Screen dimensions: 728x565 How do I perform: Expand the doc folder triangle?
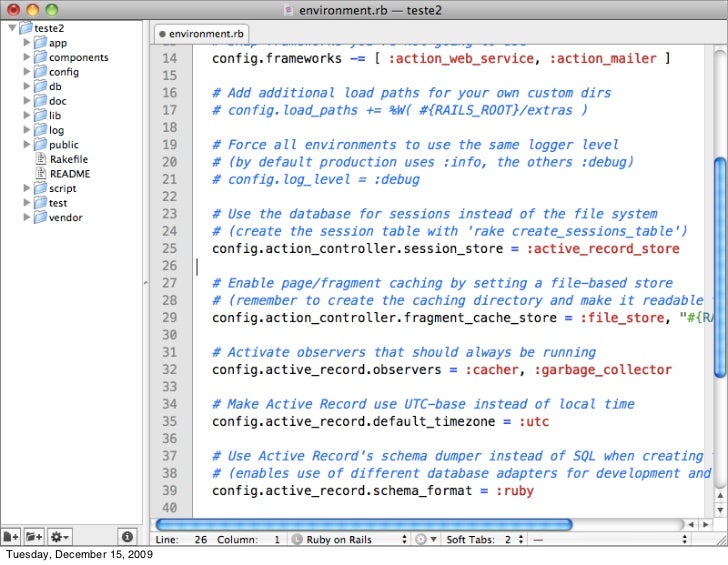pos(26,101)
